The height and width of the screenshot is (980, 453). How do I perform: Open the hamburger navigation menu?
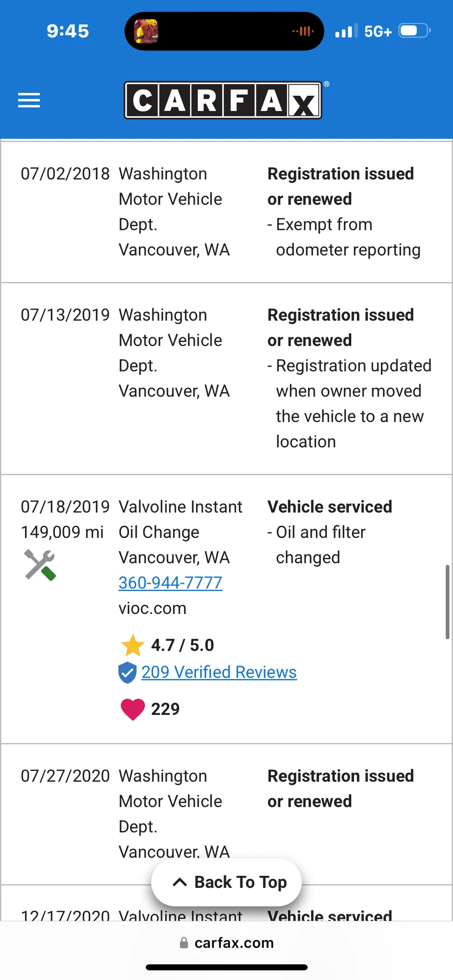29,100
